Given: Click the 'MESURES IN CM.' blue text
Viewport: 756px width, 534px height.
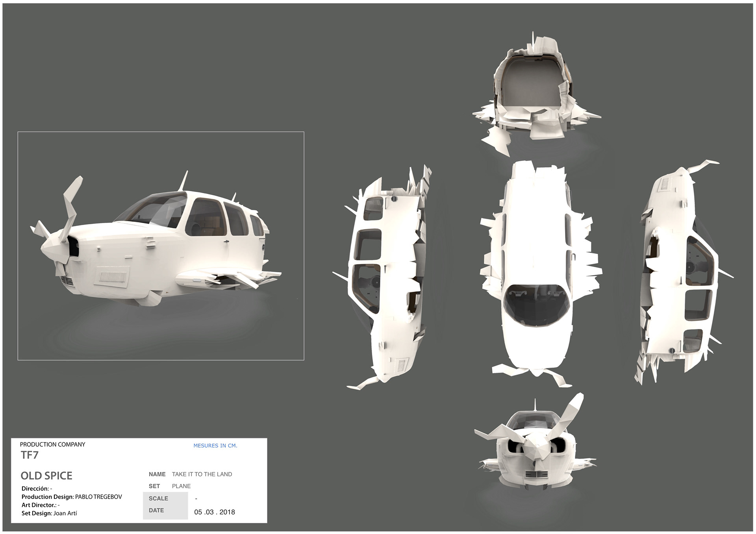Looking at the screenshot, I should tap(215, 445).
